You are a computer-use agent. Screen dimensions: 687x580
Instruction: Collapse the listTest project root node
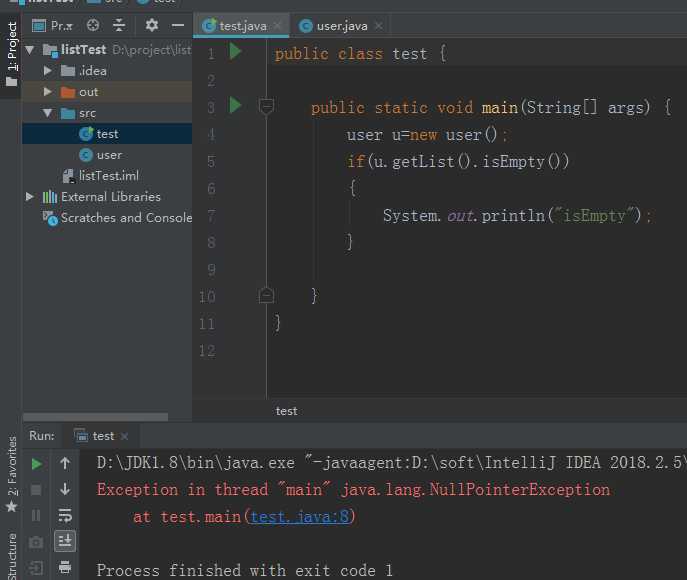(x=30, y=50)
